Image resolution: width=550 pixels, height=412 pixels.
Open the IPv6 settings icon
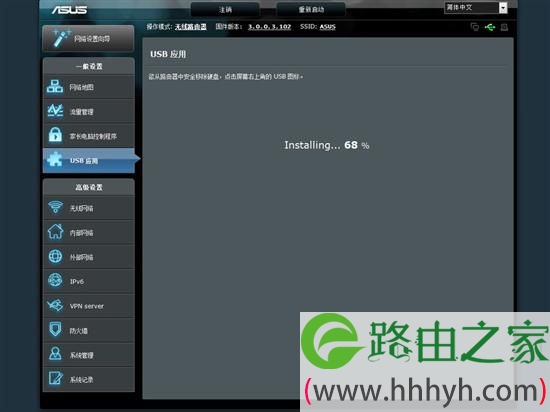55,281
